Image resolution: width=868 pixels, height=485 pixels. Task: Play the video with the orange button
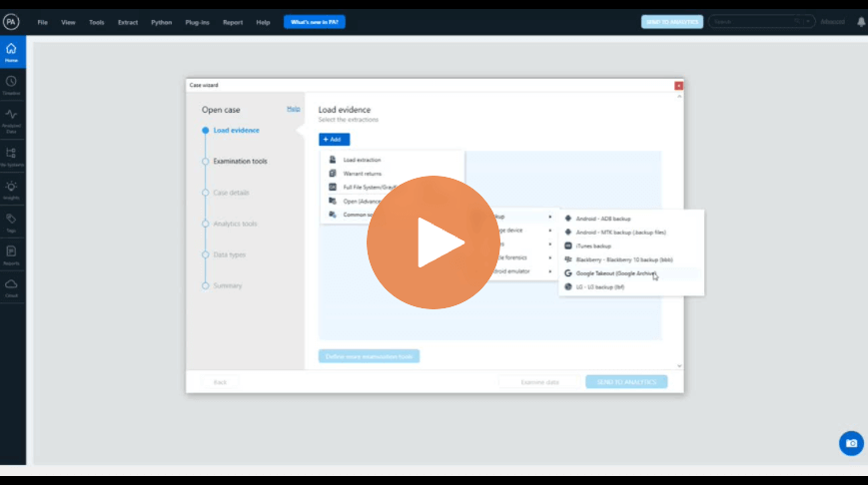434,242
